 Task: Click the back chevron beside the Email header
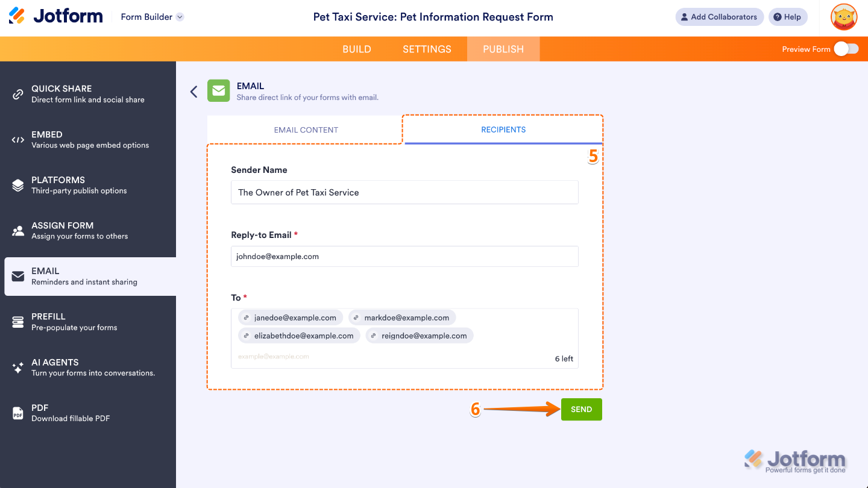click(x=193, y=91)
